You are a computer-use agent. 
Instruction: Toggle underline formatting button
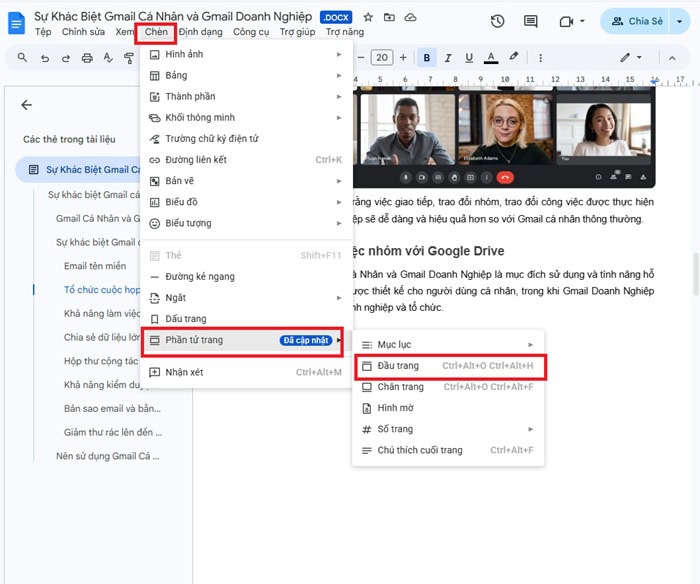(469, 58)
